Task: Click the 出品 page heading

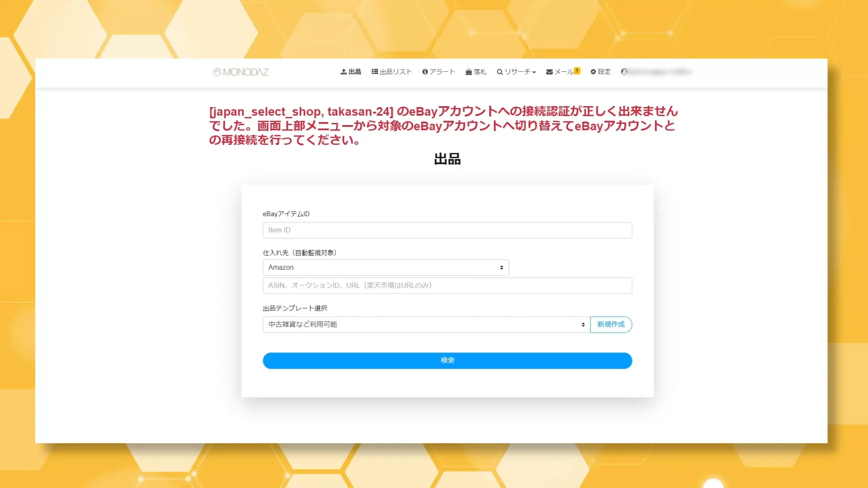Action: (447, 159)
